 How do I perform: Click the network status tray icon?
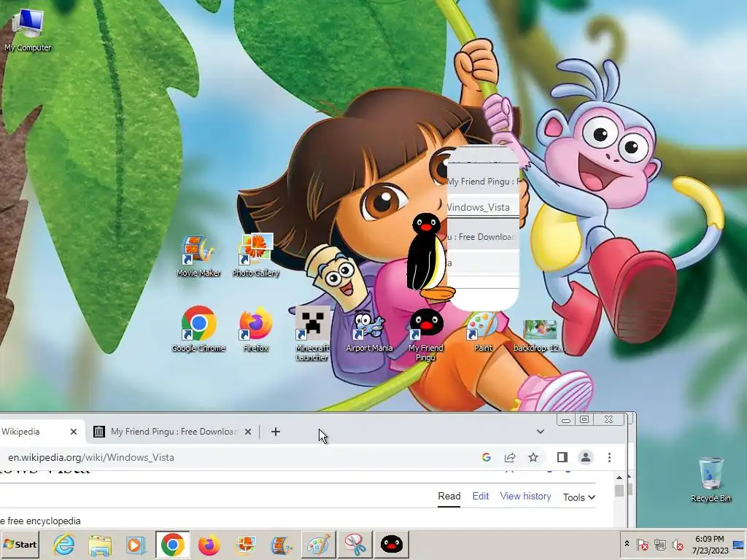point(659,544)
